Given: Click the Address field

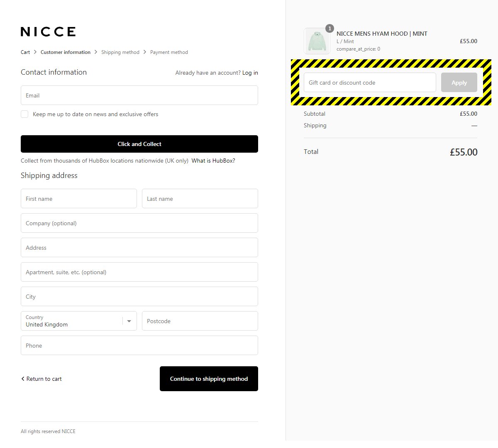Looking at the screenshot, I should click(139, 248).
